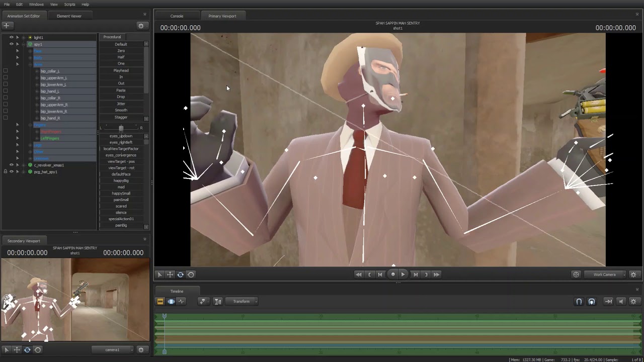The height and width of the screenshot is (362, 644).
Task: Switch to the Motion Editor mode icon
Action: pos(171,302)
